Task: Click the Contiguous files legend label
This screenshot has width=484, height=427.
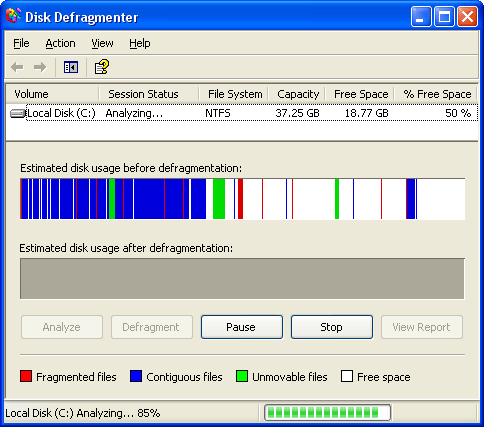Action: tap(184, 377)
